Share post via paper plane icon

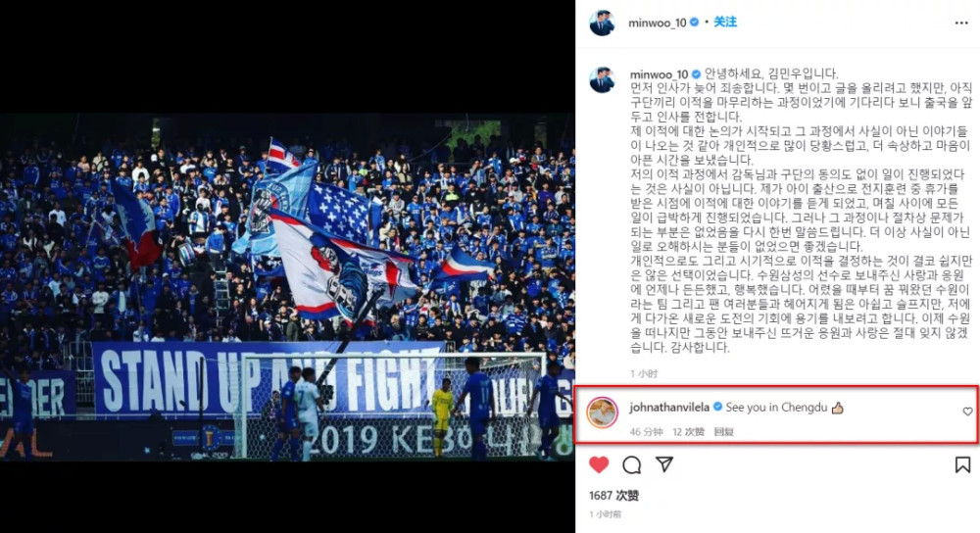663,464
